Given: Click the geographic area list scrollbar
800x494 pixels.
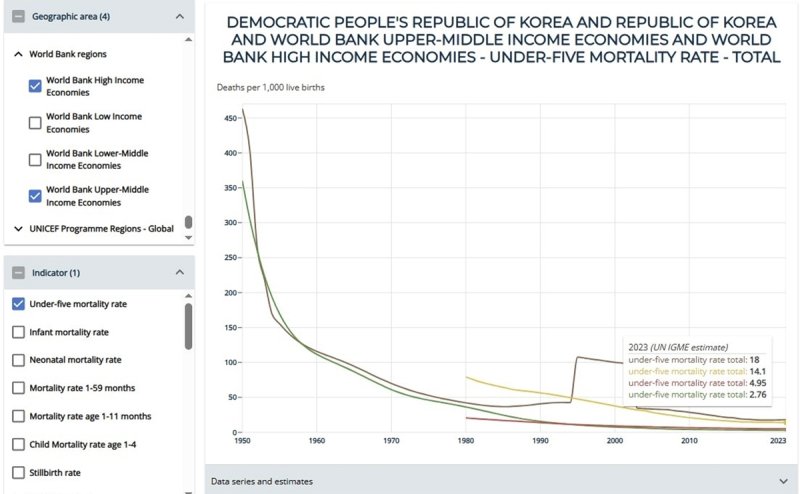Looking at the screenshot, I should point(188,222).
